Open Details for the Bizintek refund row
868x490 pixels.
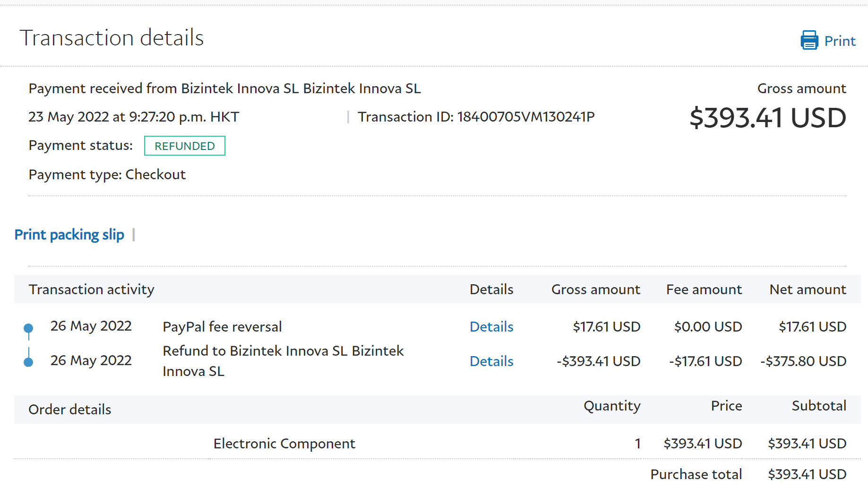(x=491, y=361)
